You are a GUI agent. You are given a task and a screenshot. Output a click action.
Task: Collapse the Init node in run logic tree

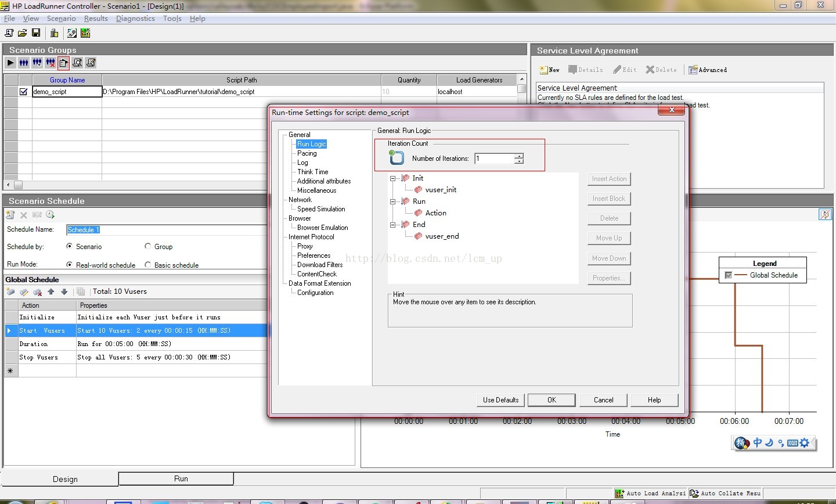click(x=393, y=178)
